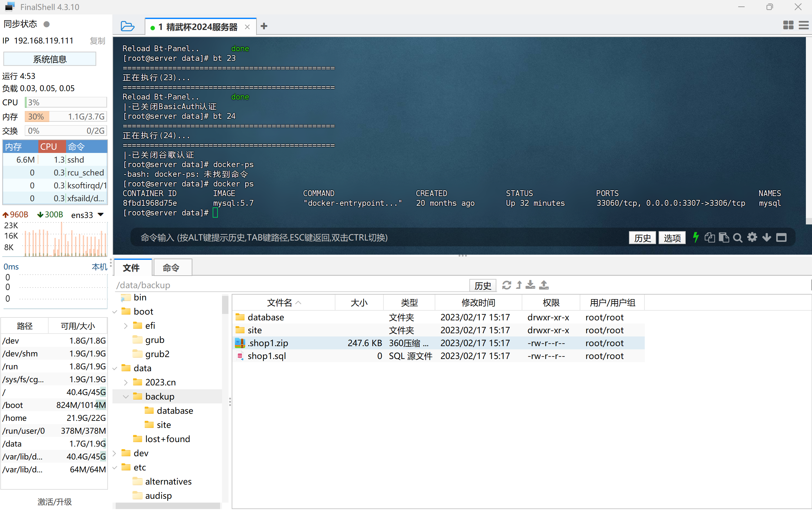
Task: Select the CPU process column tab
Action: [52, 147]
